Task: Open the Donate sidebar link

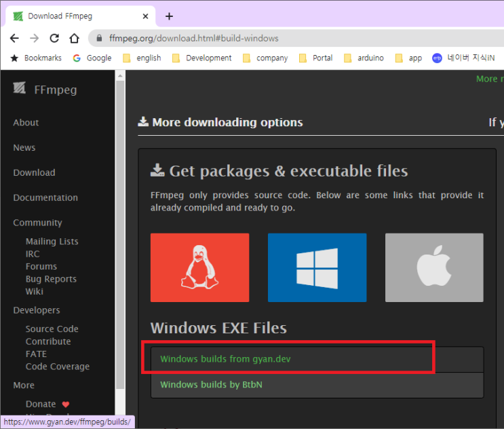Action: coord(41,404)
